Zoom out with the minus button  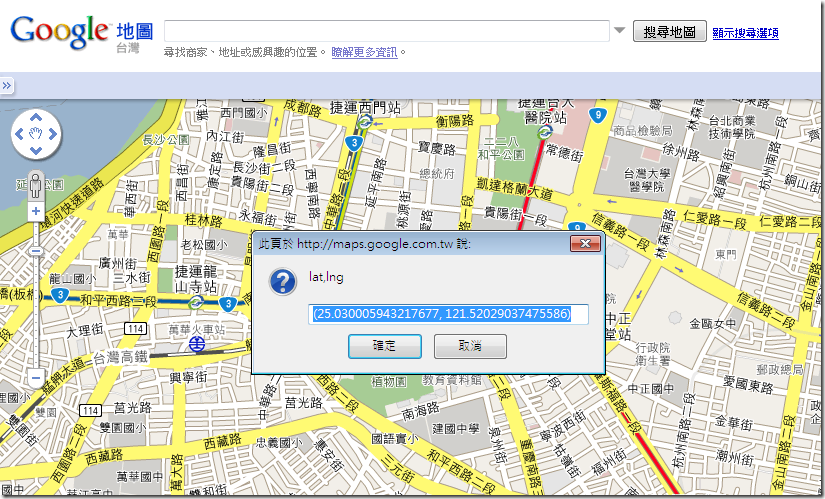point(36,377)
